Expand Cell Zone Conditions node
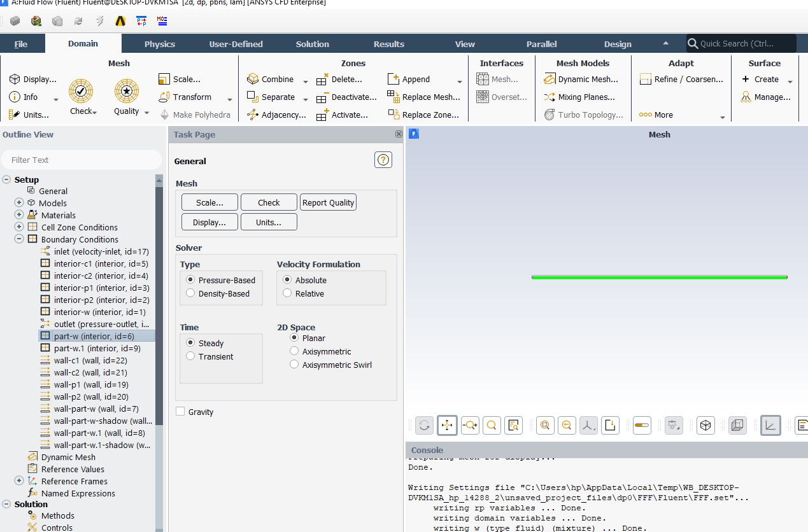808x532 pixels. pos(19,227)
